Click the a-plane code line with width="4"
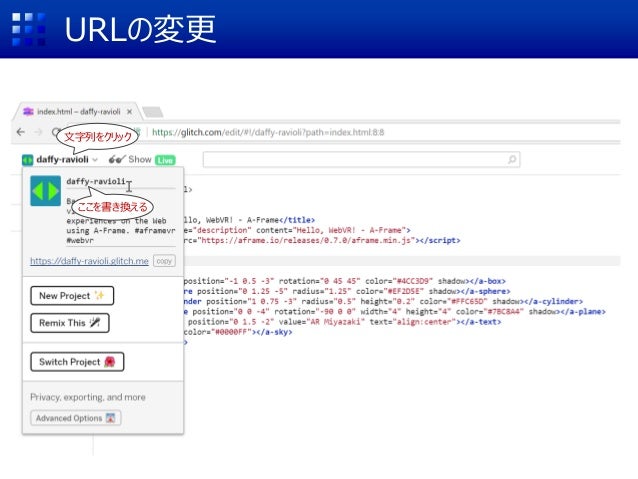Viewport: 638px width, 479px height. pos(394,312)
